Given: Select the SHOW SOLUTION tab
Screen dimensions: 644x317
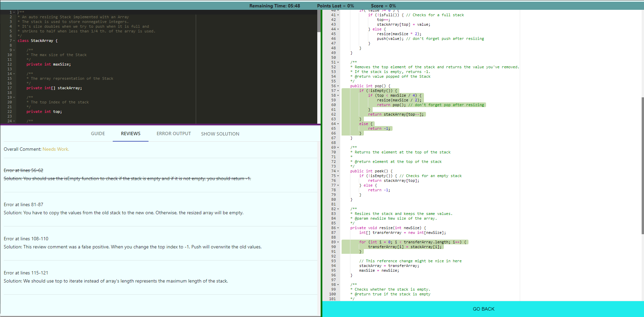Looking at the screenshot, I should pos(220,134).
